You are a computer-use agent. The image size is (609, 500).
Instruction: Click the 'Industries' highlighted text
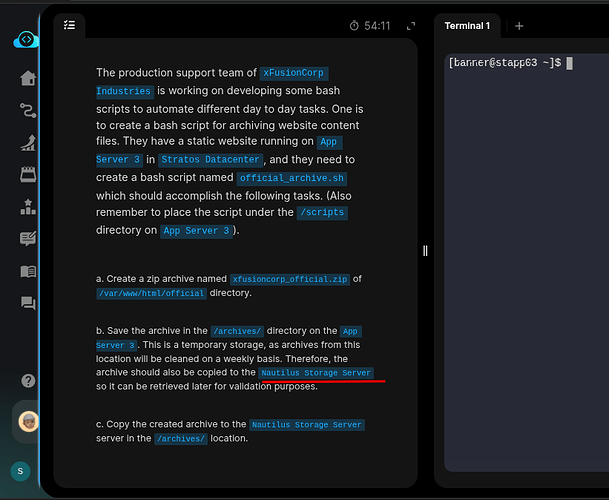(x=124, y=91)
